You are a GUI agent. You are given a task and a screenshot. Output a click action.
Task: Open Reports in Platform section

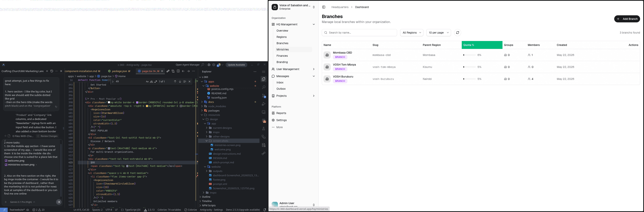[x=281, y=113]
